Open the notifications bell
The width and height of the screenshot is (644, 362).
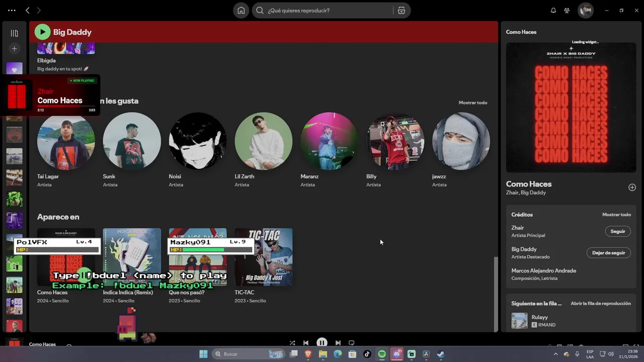[x=553, y=10]
